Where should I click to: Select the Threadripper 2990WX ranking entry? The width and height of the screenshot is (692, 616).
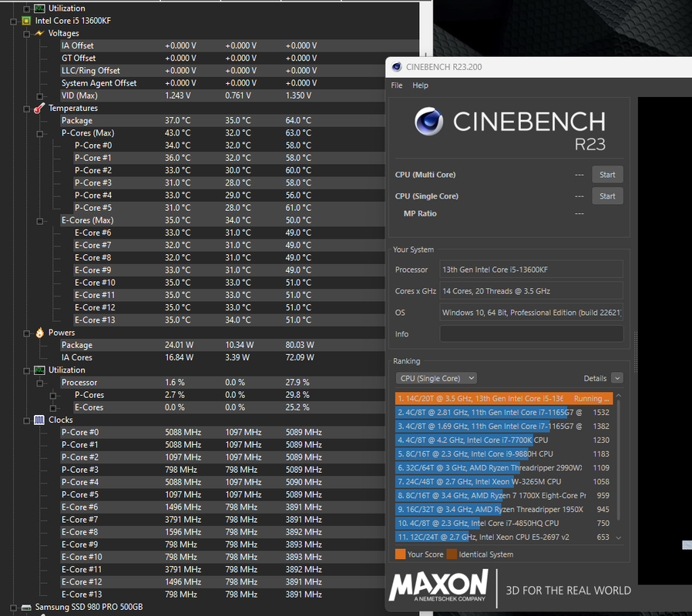pos(503,468)
